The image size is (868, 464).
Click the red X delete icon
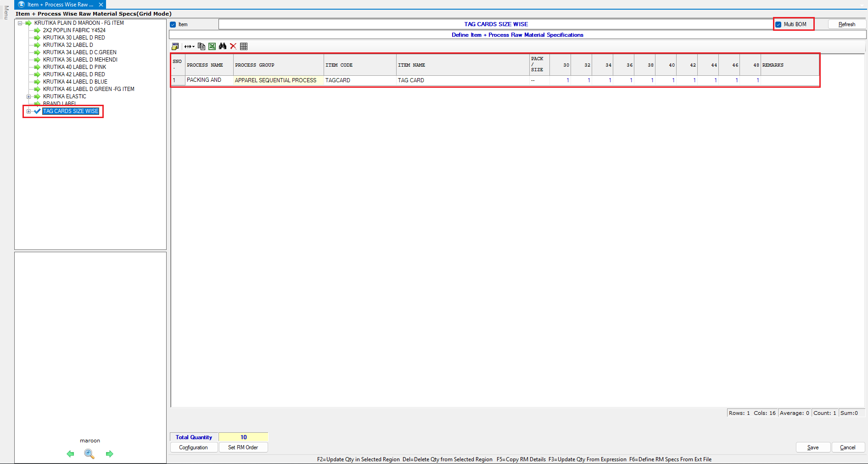point(233,46)
